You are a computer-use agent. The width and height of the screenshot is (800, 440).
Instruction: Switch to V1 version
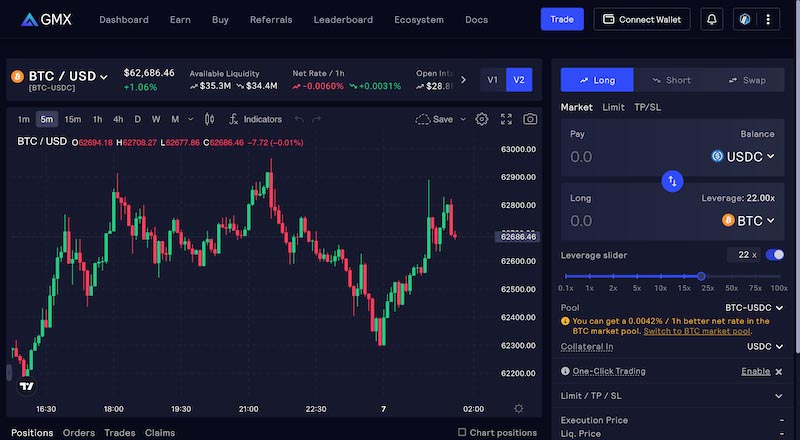point(492,80)
